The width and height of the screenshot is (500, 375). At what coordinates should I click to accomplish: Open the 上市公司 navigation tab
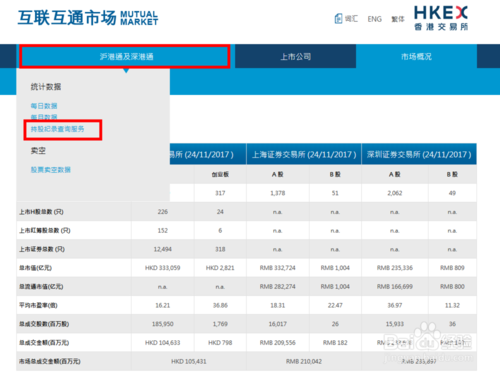click(296, 57)
